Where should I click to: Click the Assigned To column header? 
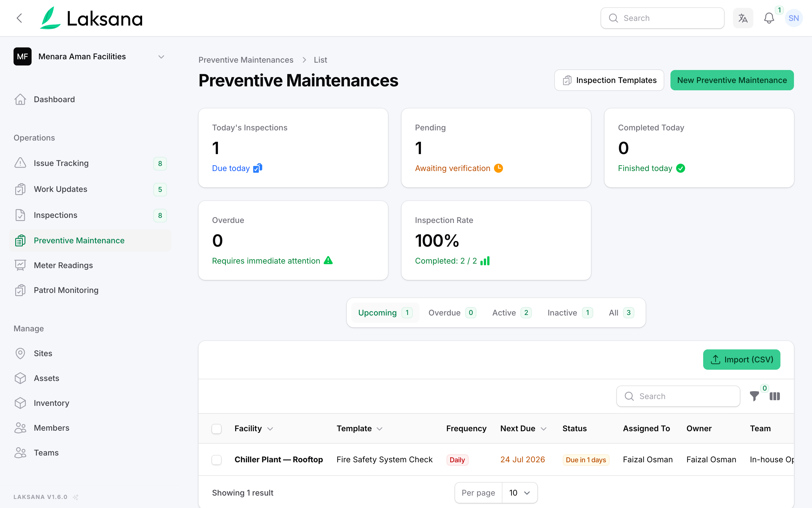[646, 429]
